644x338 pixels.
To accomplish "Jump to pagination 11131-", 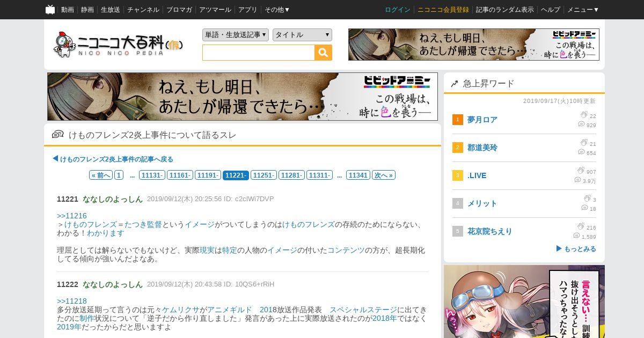I will pyautogui.click(x=152, y=175).
